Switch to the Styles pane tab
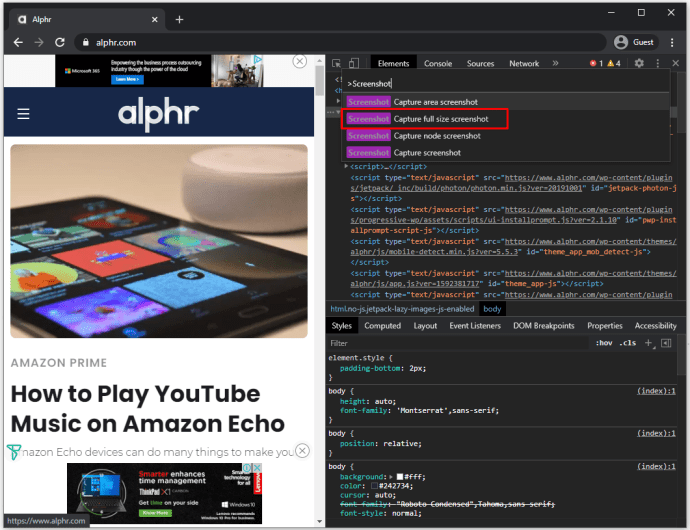 [341, 326]
